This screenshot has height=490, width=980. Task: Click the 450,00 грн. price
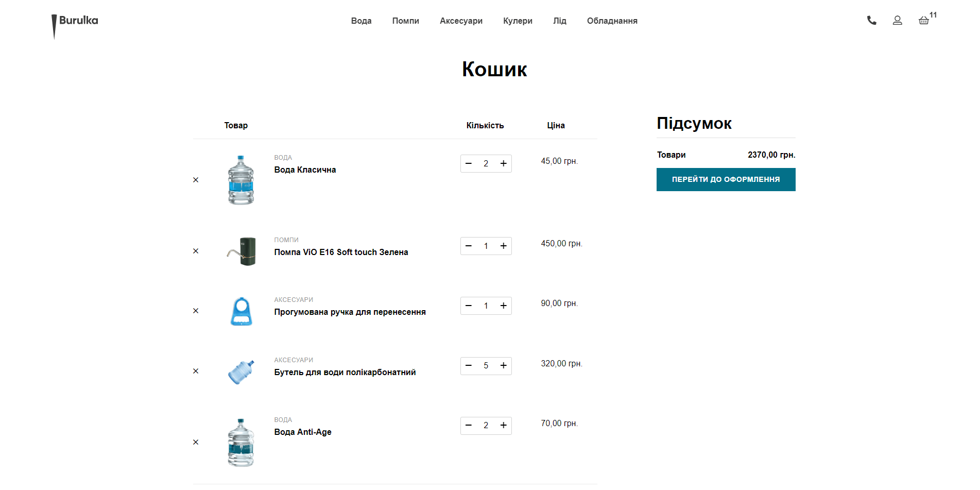click(x=561, y=243)
